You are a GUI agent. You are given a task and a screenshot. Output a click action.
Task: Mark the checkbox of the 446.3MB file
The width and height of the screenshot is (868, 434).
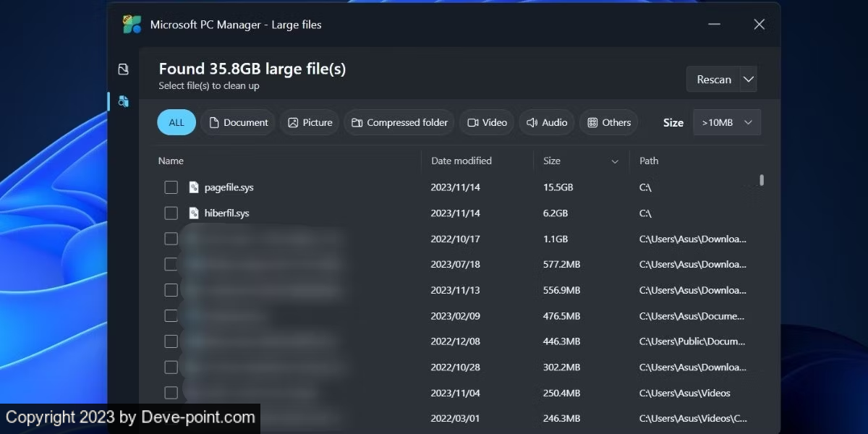click(x=171, y=341)
